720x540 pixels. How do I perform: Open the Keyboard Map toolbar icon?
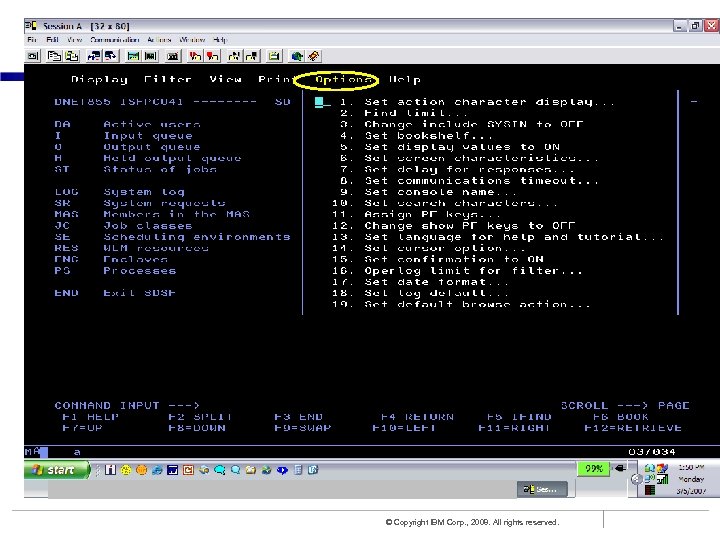pos(173,56)
